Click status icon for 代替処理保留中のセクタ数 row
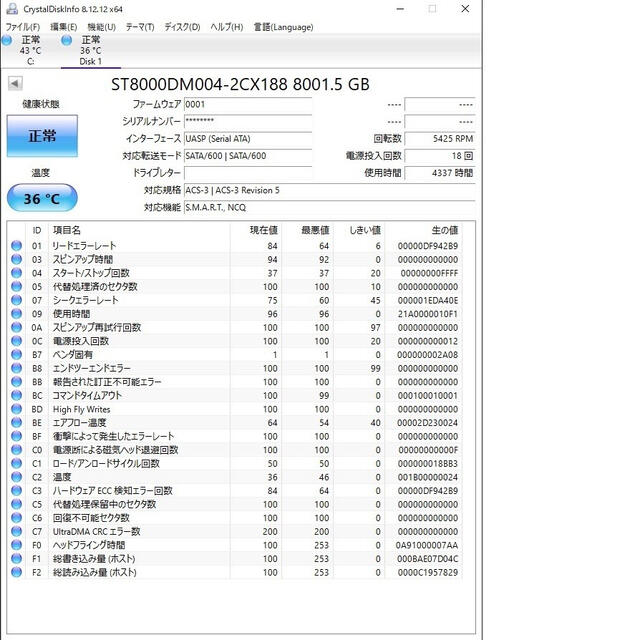640x640 pixels. [x=16, y=504]
